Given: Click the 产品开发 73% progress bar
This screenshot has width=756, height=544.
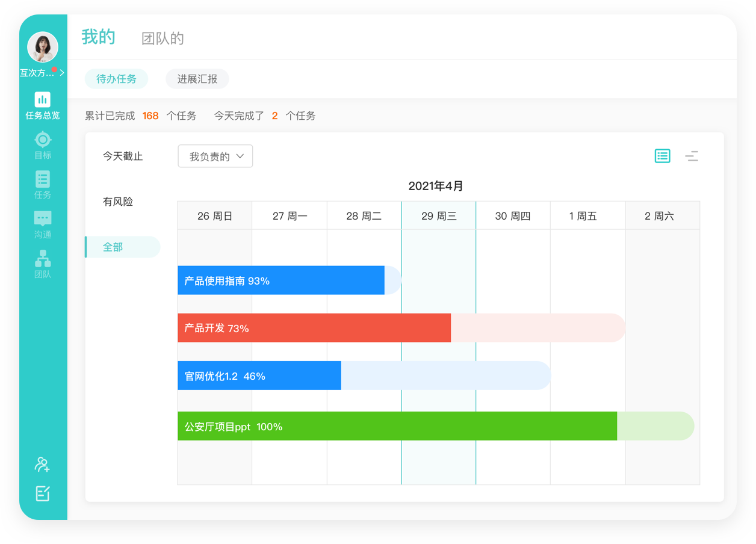Looking at the screenshot, I should coord(401,328).
